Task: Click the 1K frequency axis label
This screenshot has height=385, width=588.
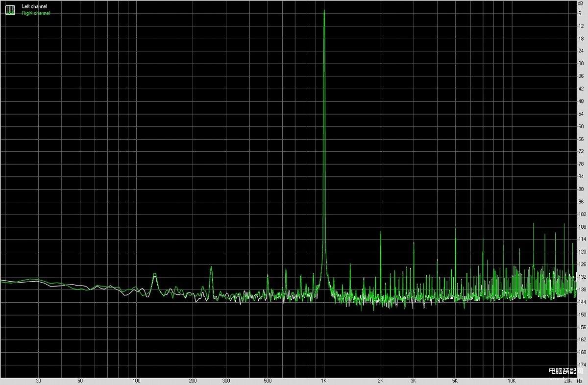Action: click(x=324, y=381)
